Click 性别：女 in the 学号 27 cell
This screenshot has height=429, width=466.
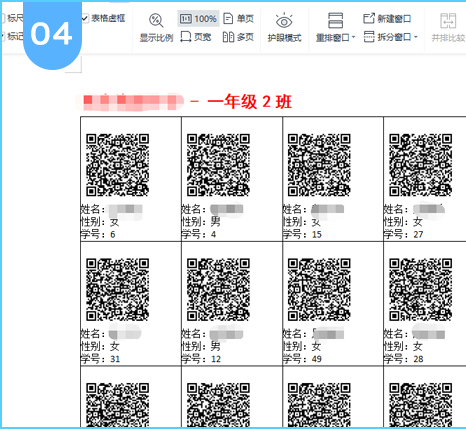point(403,222)
